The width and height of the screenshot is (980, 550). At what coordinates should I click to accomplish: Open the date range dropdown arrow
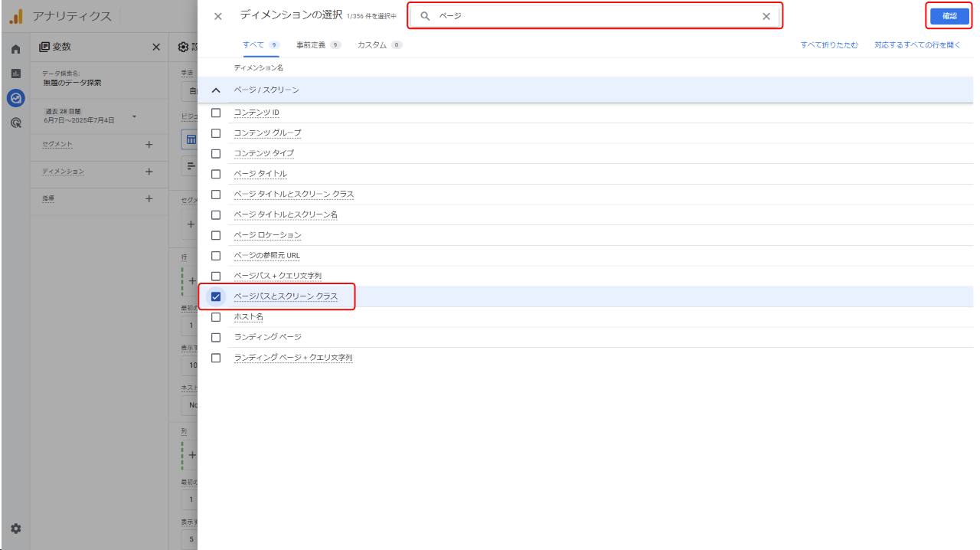134,116
